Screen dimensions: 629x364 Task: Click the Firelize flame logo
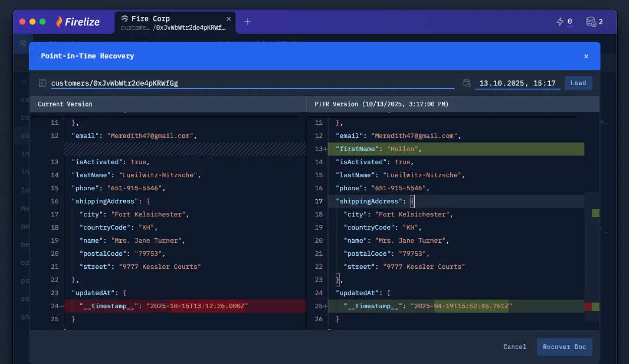[59, 22]
